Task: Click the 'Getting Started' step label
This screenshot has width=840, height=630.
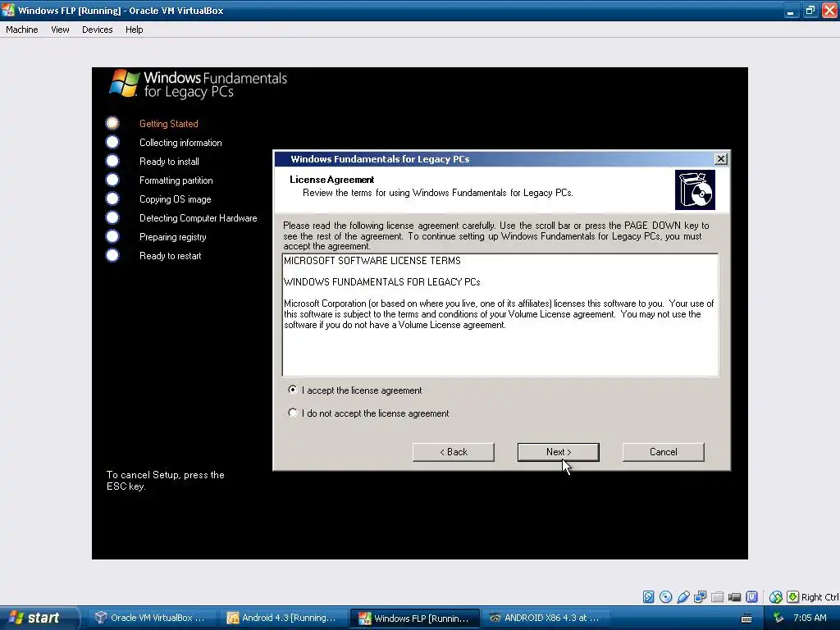Action: 169,124
